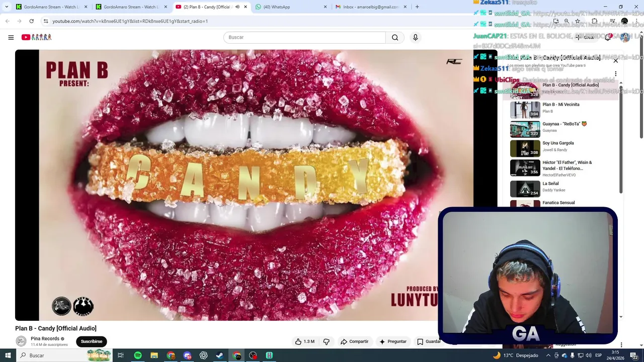Go back in browser history
Image resolution: width=644 pixels, height=362 pixels.
tap(7, 21)
